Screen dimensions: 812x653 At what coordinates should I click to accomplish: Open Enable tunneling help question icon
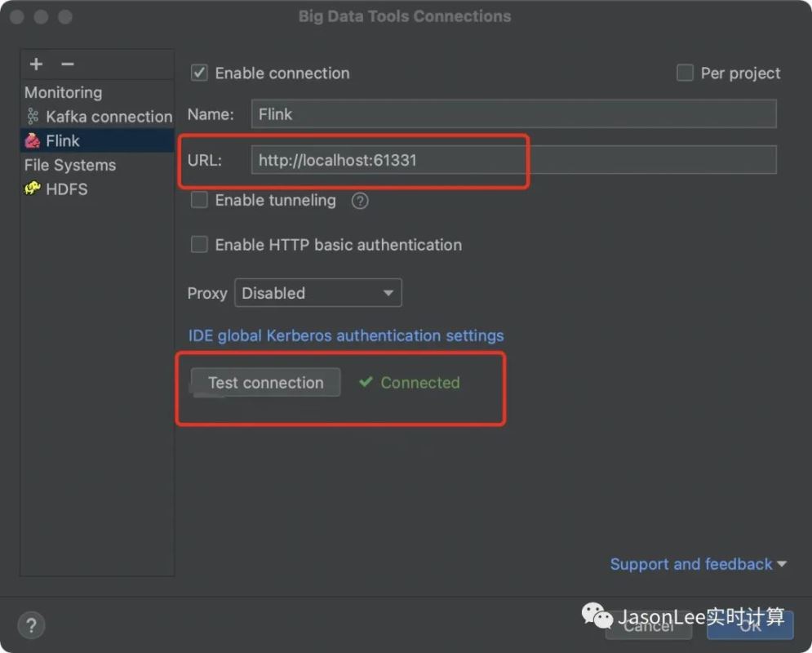pyautogui.click(x=360, y=201)
